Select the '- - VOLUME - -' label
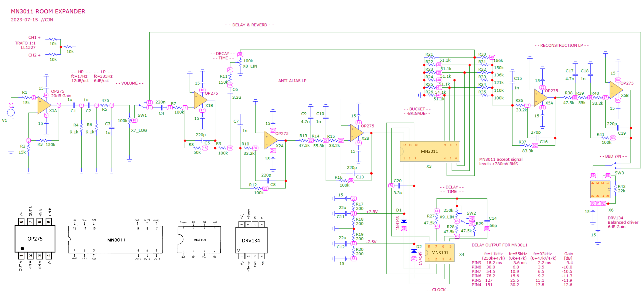 [129, 83]
